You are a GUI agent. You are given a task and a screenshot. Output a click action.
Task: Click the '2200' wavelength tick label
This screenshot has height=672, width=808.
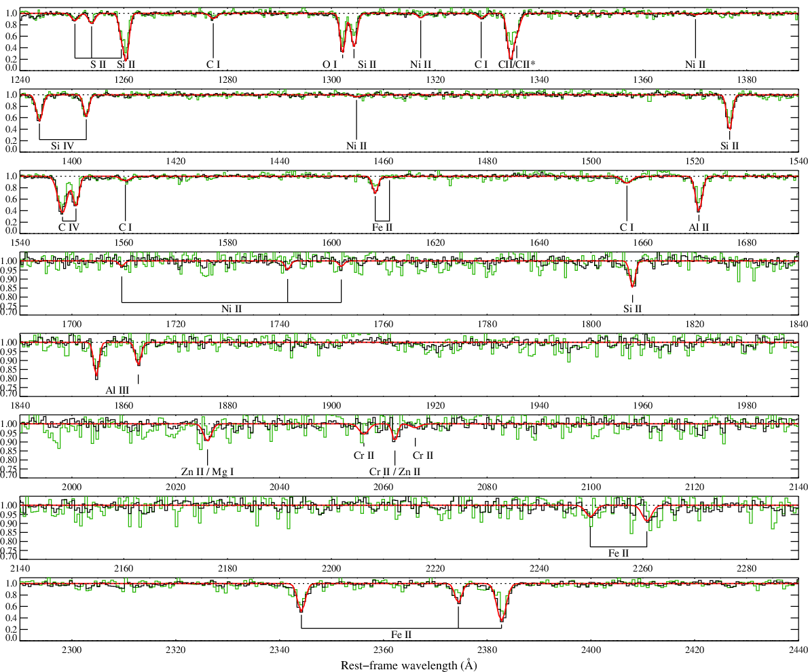(331, 568)
